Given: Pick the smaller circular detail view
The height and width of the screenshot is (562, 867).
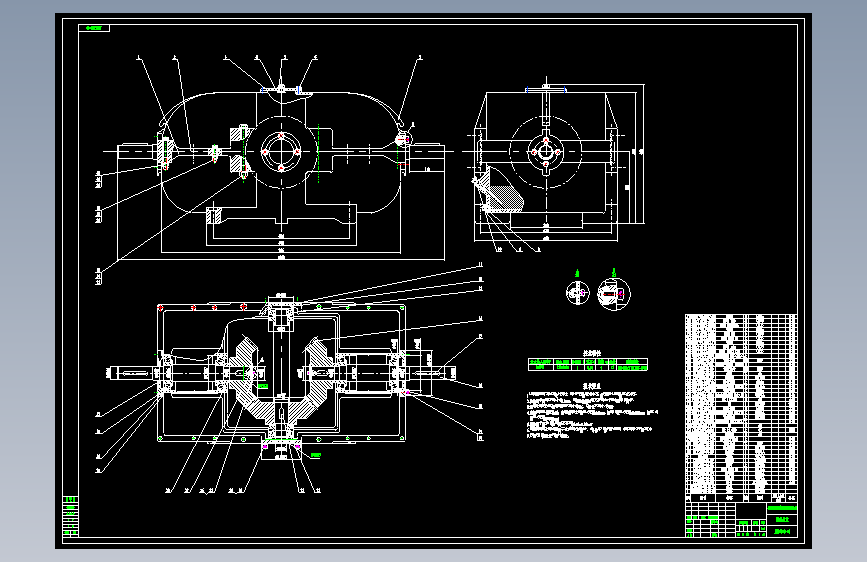Looking at the screenshot, I should (x=577, y=292).
